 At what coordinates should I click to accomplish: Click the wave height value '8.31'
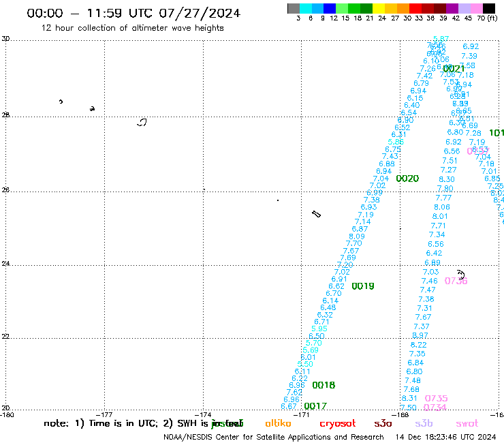point(409,398)
